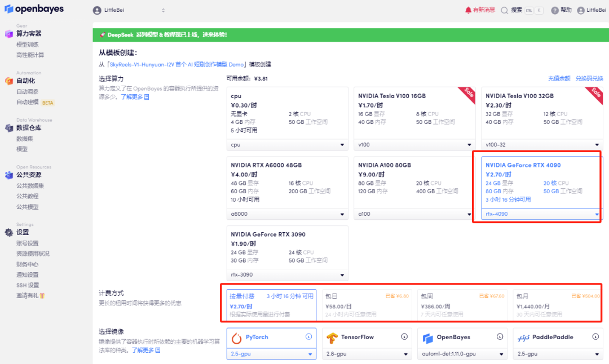Click the OpenBayes image logo

point(427,338)
